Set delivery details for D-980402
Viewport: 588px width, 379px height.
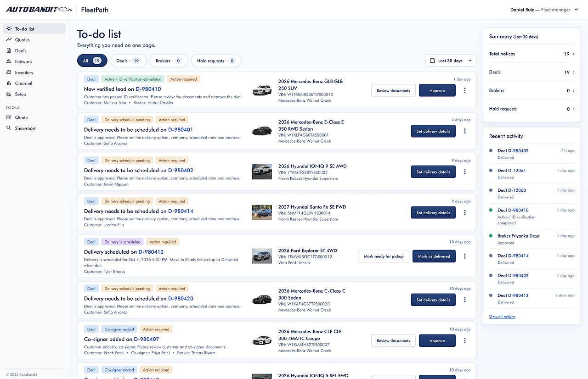point(433,172)
